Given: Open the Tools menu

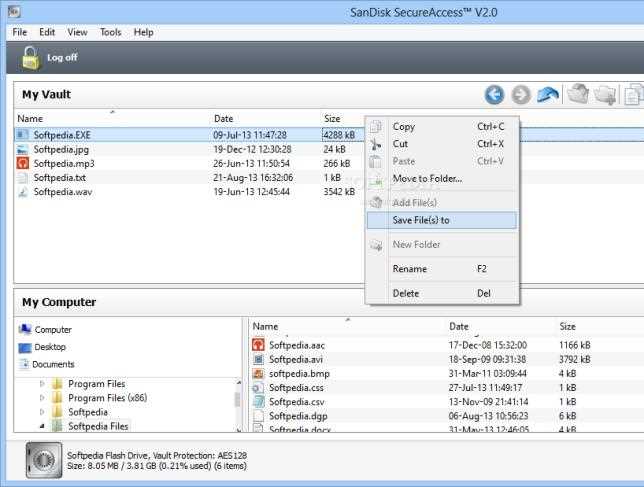Looking at the screenshot, I should [110, 32].
